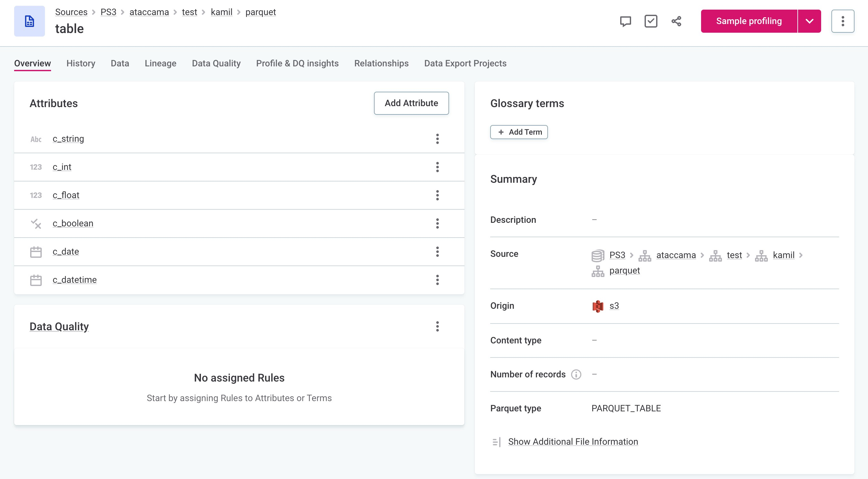This screenshot has width=868, height=479.
Task: Open three-dot menu for c_string attribute
Action: click(437, 139)
